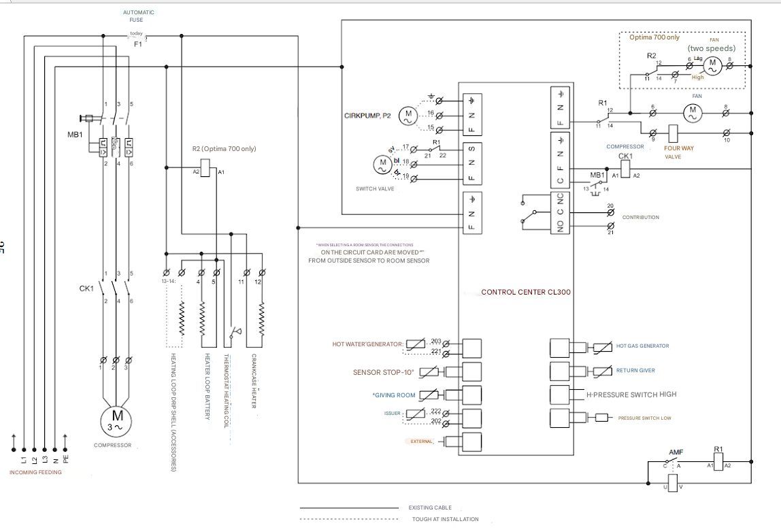This screenshot has width=781, height=532.
Task: Click the AUTOMATIC FUSE label
Action: pos(139,16)
